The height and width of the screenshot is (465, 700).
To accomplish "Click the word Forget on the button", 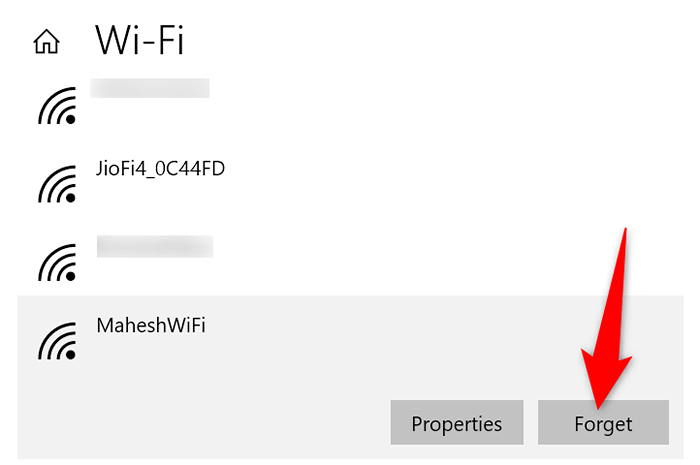I will [x=603, y=424].
